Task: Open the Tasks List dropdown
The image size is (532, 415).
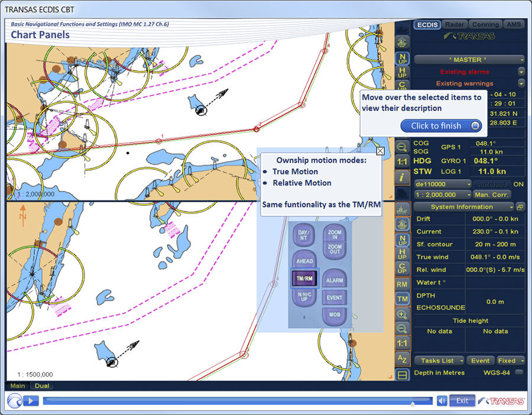Action: 439,361
